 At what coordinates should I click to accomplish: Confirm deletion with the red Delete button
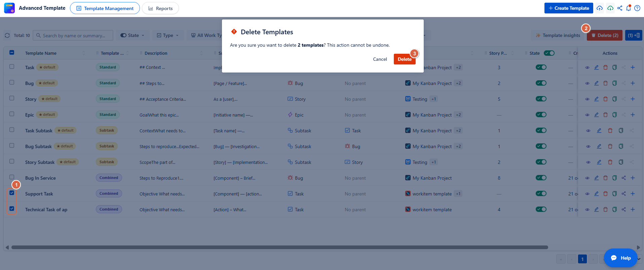405,59
